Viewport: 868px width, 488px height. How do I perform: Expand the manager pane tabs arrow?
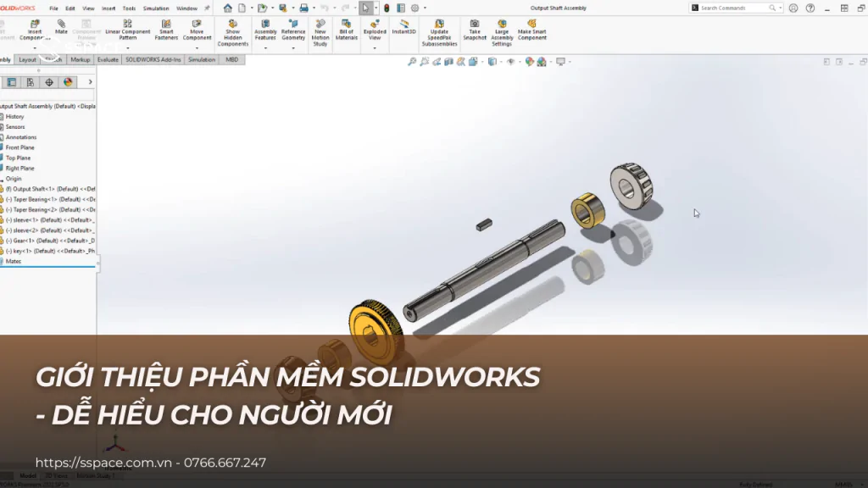90,82
